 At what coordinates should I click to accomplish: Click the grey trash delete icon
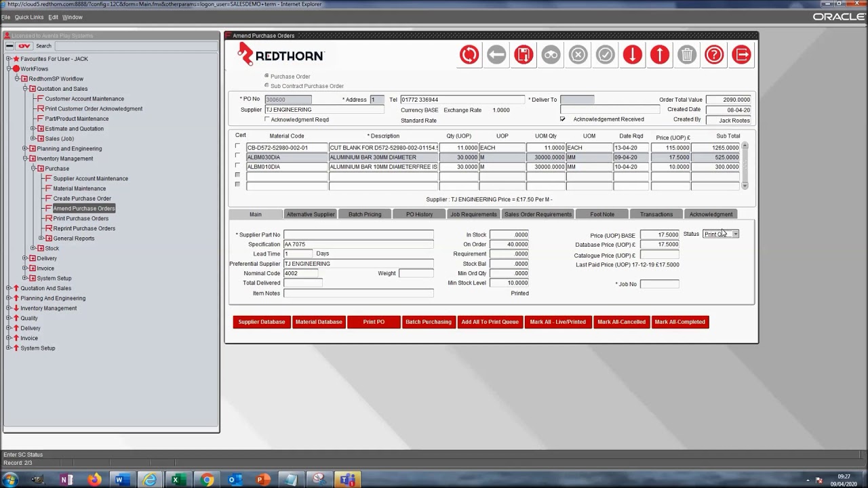686,55
